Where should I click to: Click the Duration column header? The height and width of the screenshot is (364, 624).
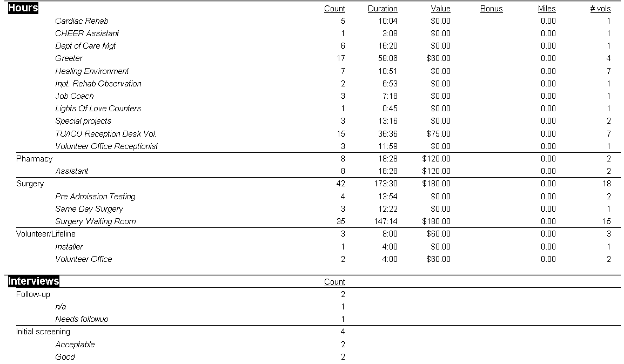pyautogui.click(x=382, y=9)
